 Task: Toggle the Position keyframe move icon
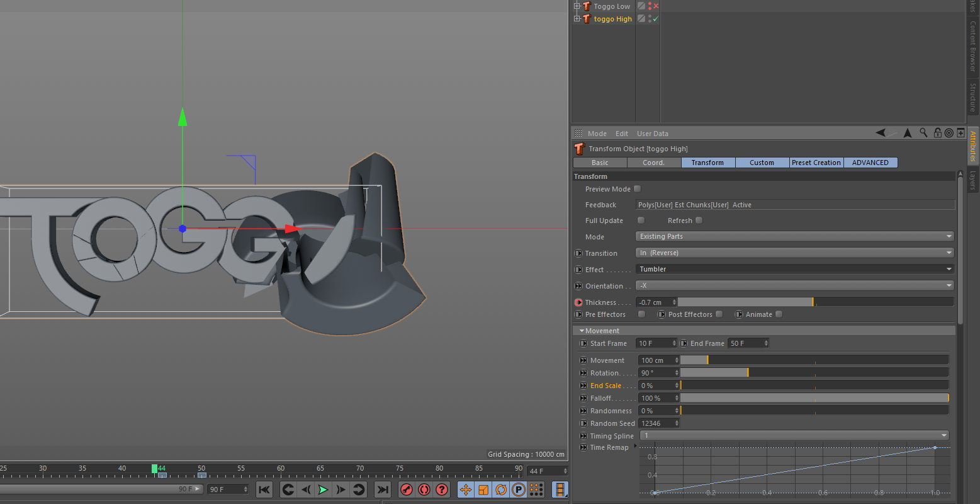pos(466,490)
